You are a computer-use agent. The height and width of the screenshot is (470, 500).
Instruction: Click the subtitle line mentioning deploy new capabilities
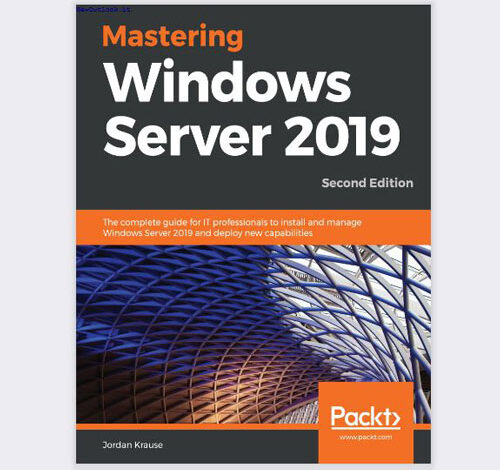[x=208, y=233]
